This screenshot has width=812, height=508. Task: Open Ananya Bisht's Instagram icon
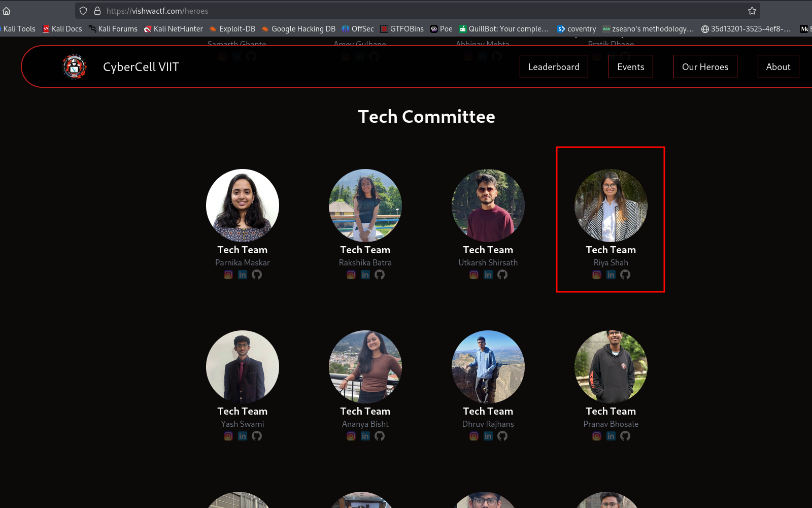click(351, 436)
